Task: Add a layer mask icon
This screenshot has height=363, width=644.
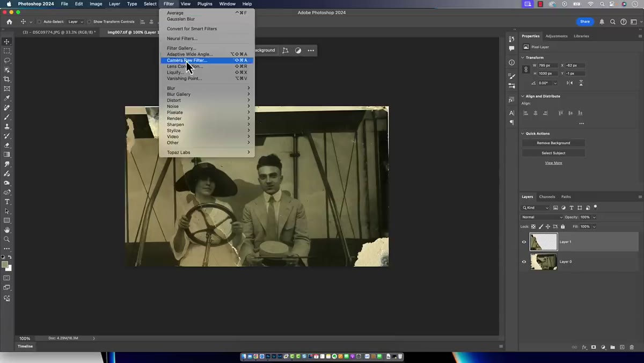Action: click(x=594, y=347)
